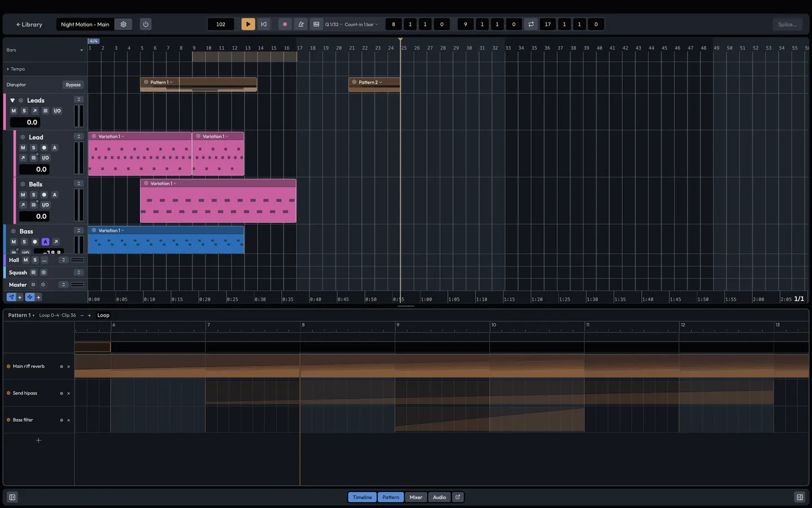Screen dimensions: 812x508
Task: Click the Master track stop square
Action: [33, 285]
